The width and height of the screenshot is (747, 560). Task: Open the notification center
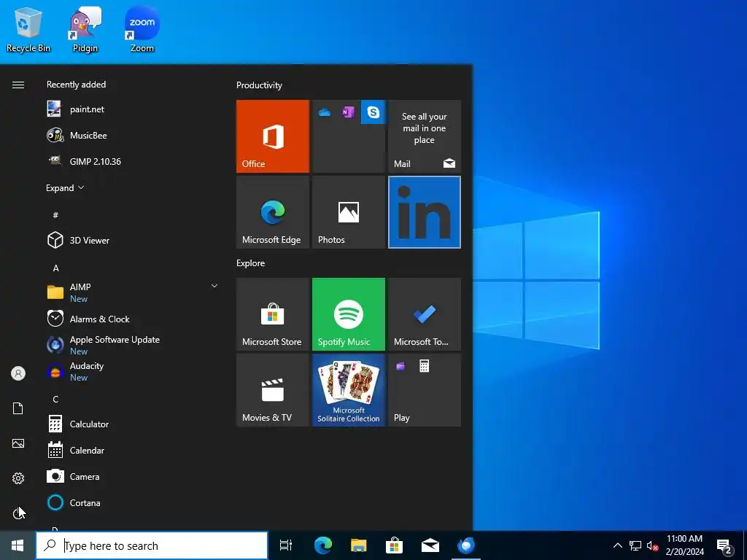pos(724,546)
